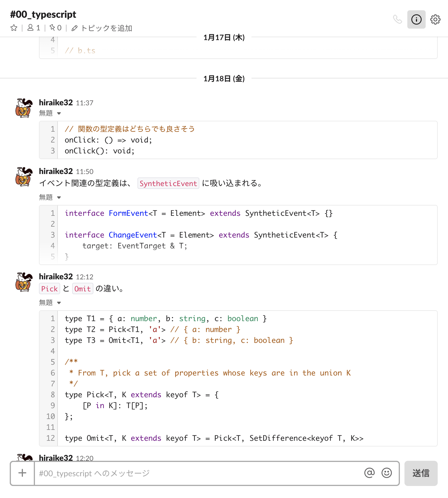Open channel details via the info icon

point(416,19)
